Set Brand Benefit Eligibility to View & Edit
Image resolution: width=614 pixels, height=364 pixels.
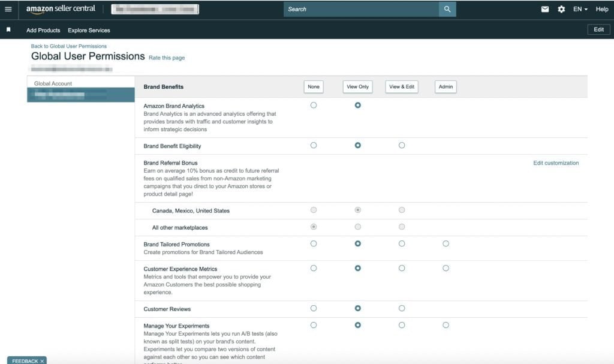(401, 145)
